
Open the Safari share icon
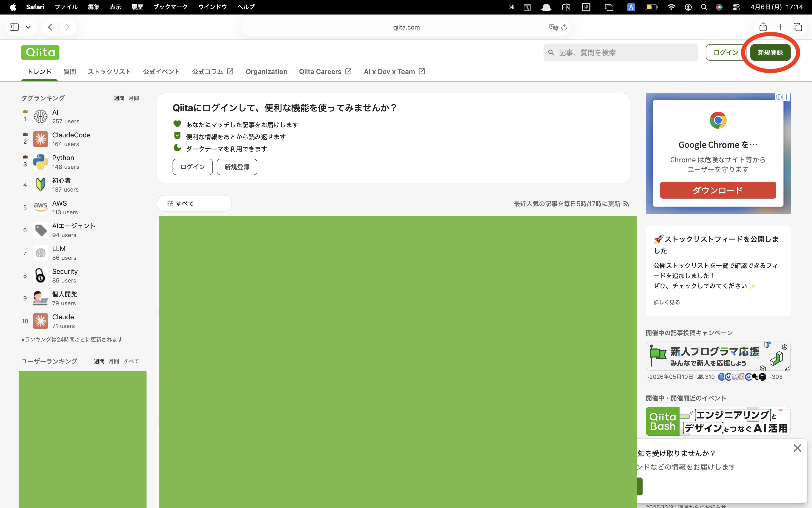tap(763, 27)
